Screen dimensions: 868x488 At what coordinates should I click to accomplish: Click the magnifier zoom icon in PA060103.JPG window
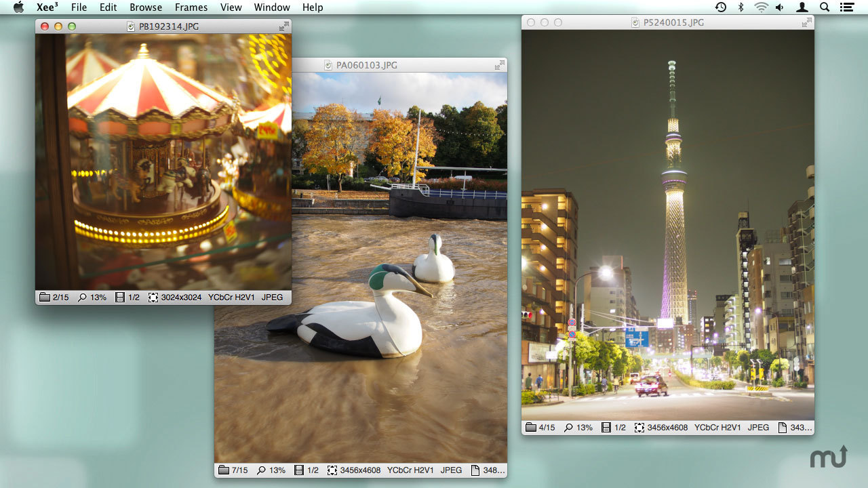click(x=261, y=470)
